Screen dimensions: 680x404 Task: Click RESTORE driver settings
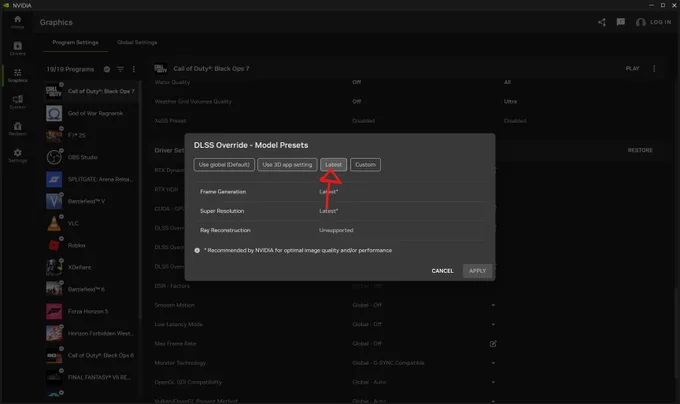point(640,150)
